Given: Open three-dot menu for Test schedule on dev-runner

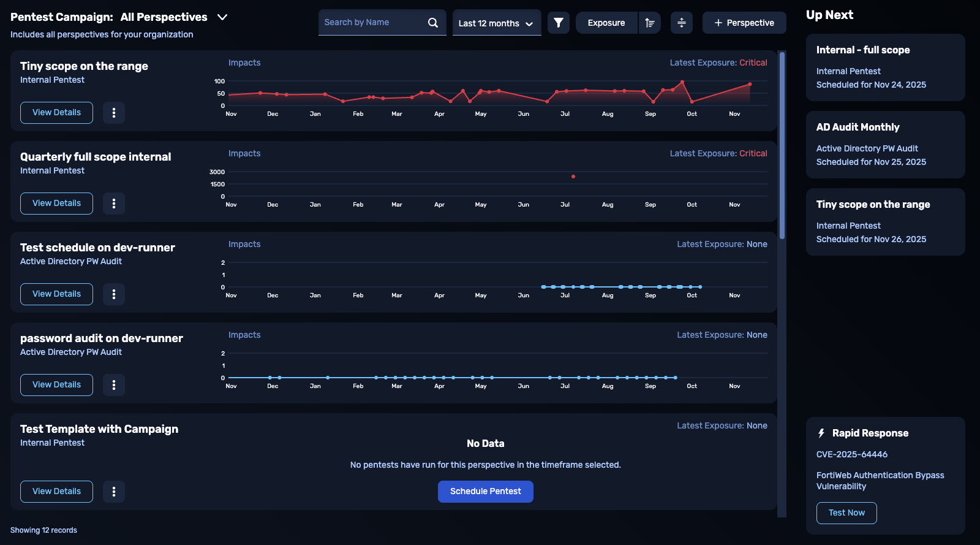Looking at the screenshot, I should pos(114,294).
